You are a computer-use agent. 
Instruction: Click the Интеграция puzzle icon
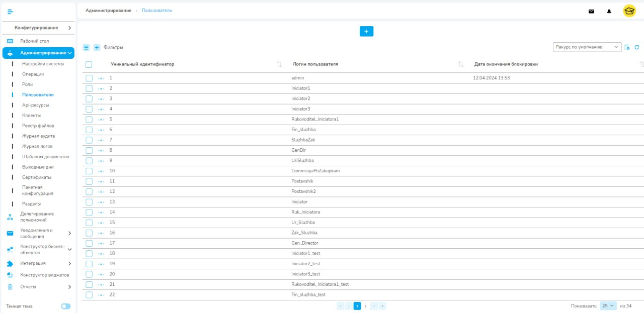tap(10, 263)
